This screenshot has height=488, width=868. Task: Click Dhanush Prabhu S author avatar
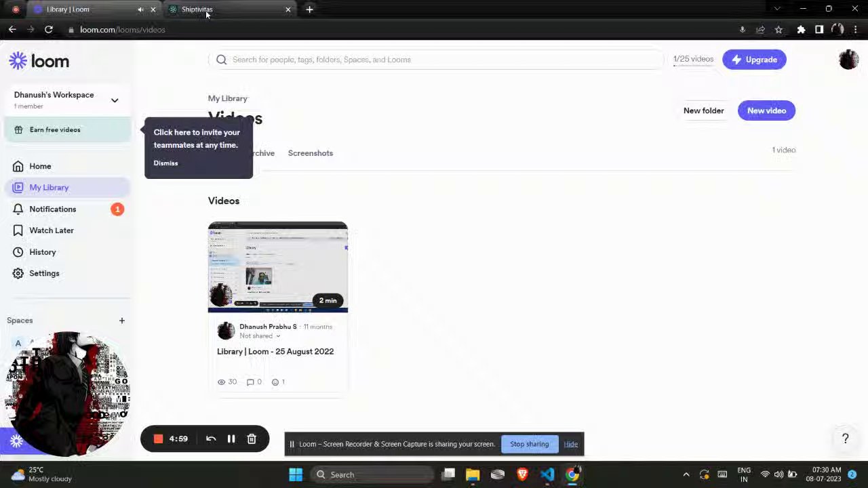pyautogui.click(x=226, y=331)
